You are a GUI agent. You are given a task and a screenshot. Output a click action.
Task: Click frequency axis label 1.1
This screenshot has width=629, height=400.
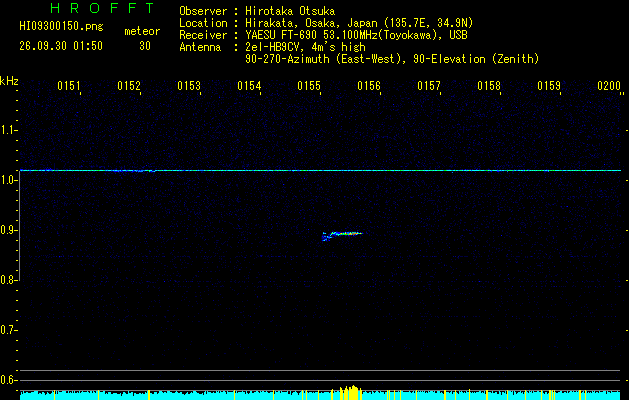click(8, 130)
